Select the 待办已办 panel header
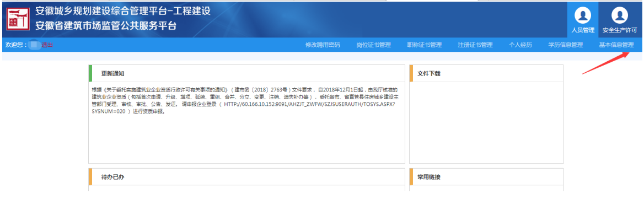644x210 pixels. click(246, 177)
